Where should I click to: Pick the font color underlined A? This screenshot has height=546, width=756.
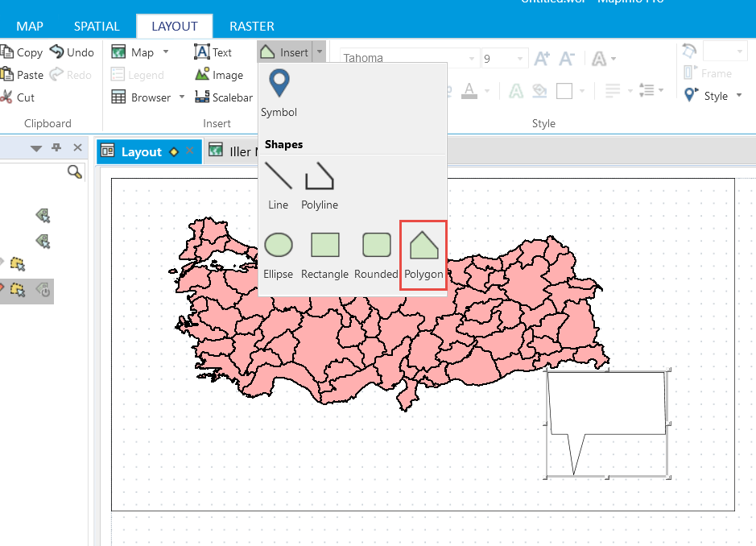coord(469,91)
